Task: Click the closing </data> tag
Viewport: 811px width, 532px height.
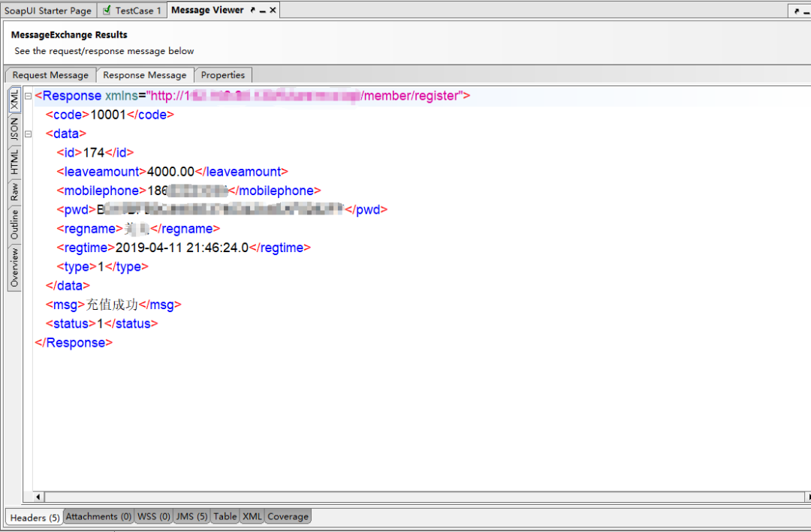Action: (68, 286)
